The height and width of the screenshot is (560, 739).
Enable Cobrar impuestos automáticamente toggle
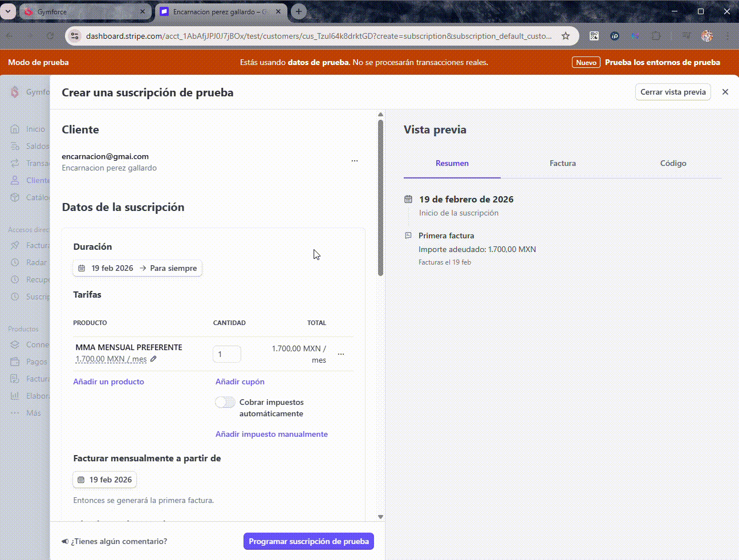(225, 402)
